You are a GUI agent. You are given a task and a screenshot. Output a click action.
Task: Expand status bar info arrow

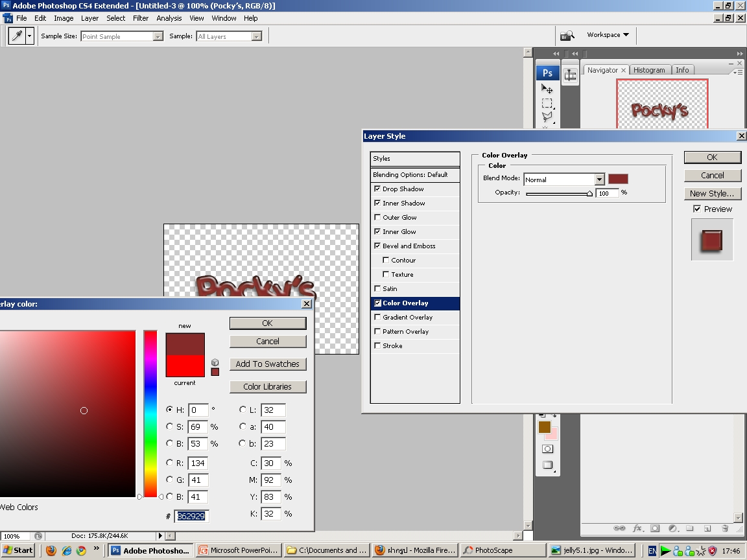click(x=161, y=536)
